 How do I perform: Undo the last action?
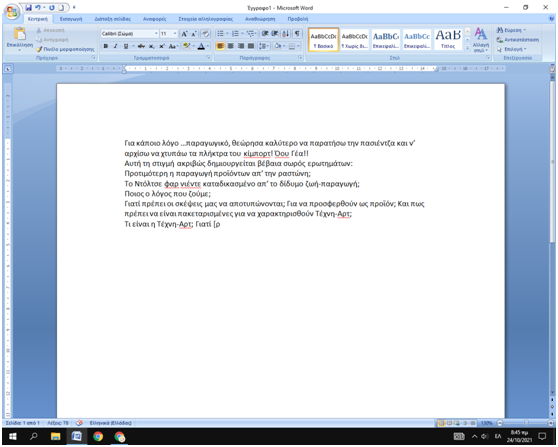[x=38, y=7]
